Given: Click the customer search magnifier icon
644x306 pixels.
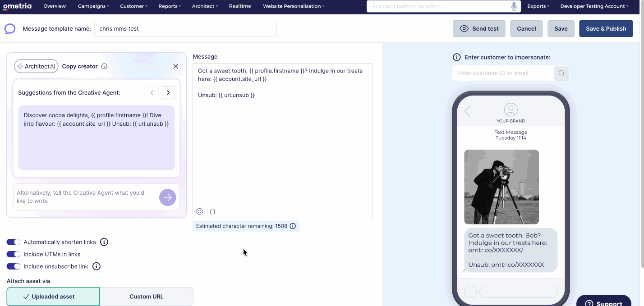Looking at the screenshot, I should tap(561, 73).
